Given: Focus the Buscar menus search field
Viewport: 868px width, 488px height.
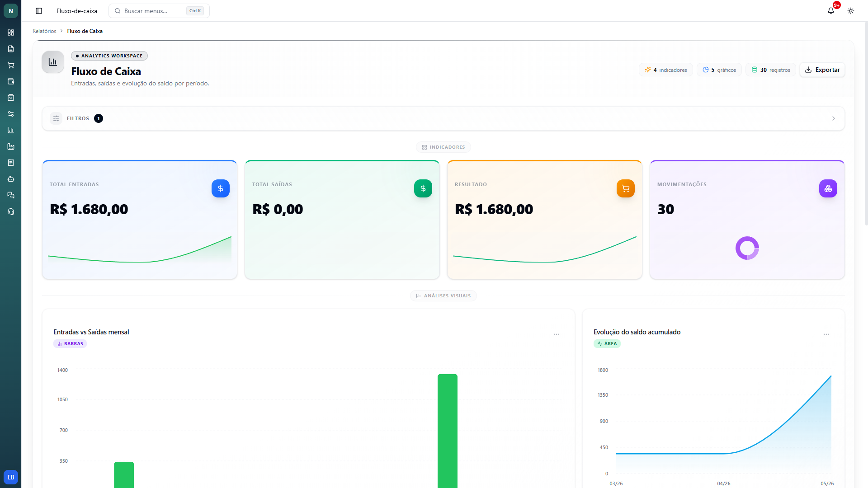Looking at the screenshot, I should (x=159, y=11).
